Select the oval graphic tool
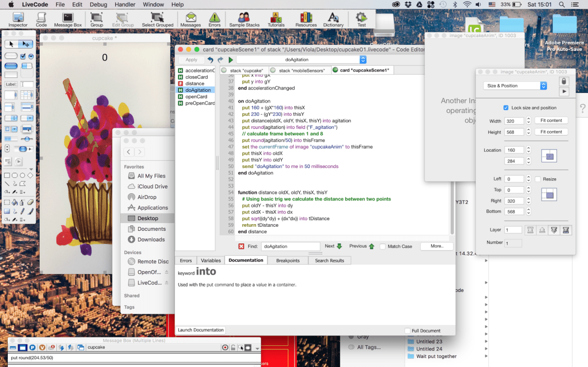The height and width of the screenshot is (367, 588). [x=23, y=176]
